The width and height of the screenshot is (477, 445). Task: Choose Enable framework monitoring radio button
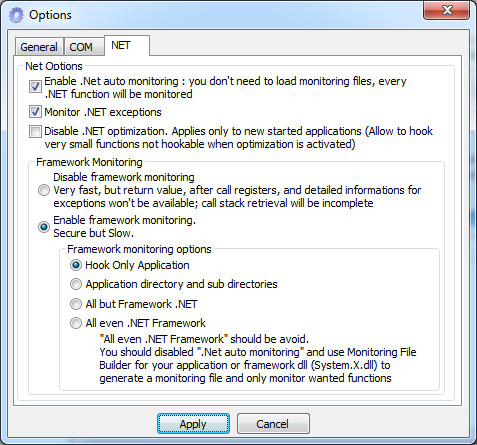[x=44, y=227]
